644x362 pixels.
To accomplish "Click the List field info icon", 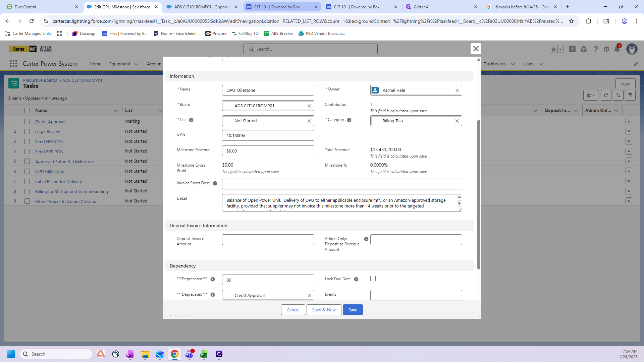I will coord(191,120).
